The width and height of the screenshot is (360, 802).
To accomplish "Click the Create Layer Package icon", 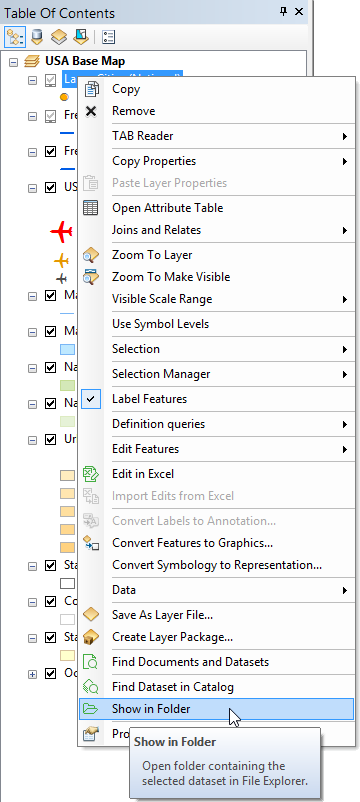I will pos(91,637).
